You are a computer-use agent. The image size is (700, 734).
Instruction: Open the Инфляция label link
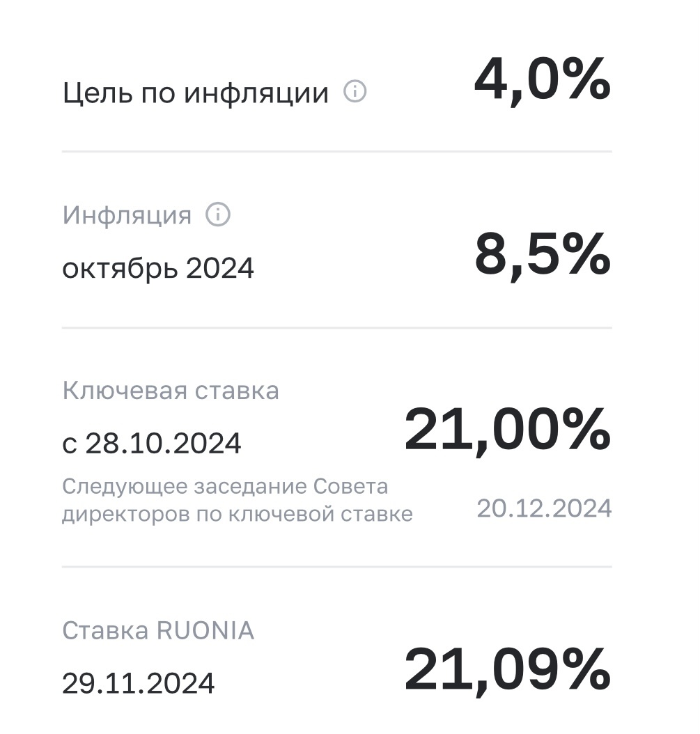click(x=127, y=215)
